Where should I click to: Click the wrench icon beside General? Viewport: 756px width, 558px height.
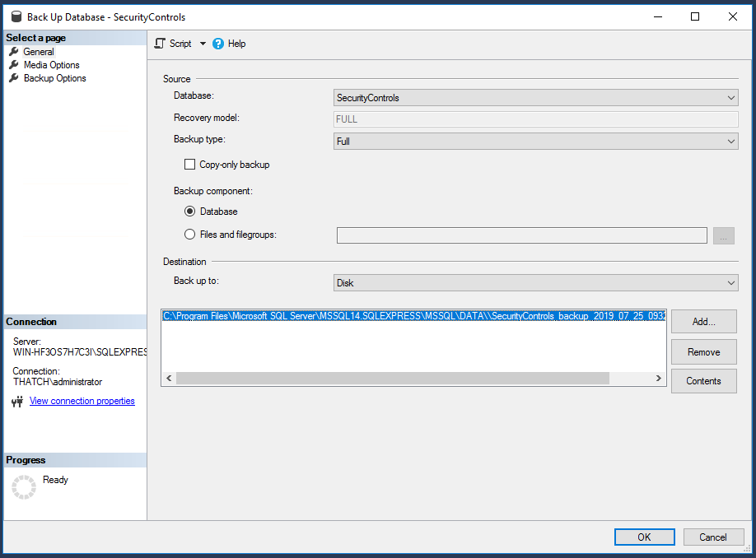(x=12, y=51)
